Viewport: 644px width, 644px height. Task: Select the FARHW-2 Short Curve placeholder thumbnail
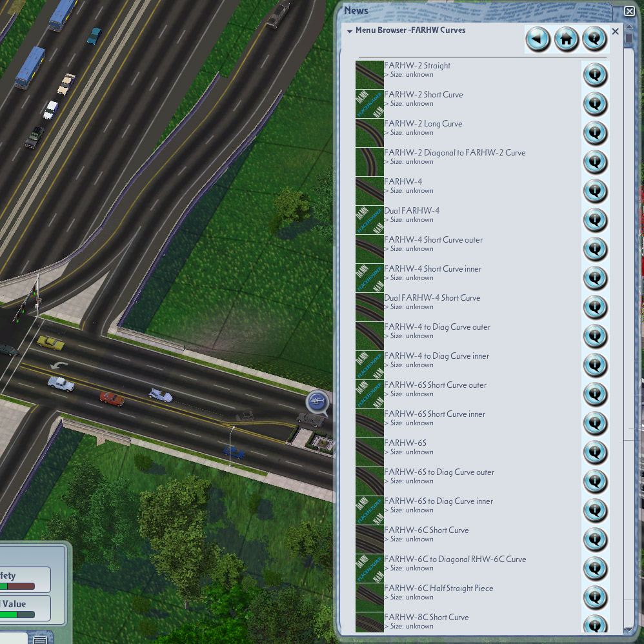370,104
